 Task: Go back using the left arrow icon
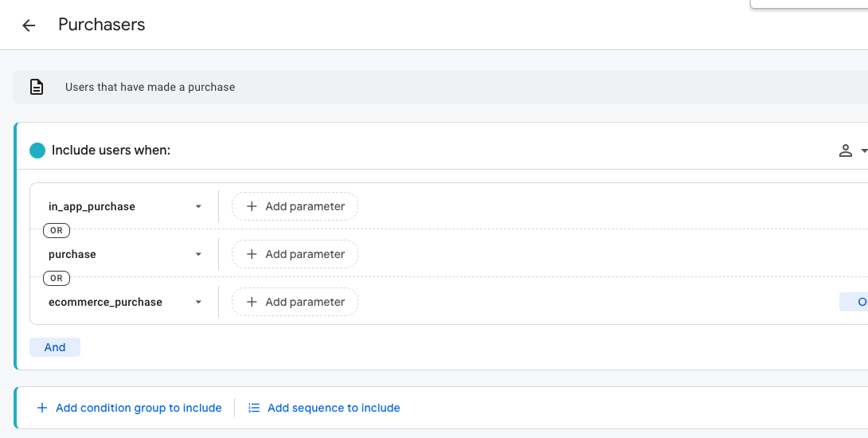pyautogui.click(x=28, y=25)
